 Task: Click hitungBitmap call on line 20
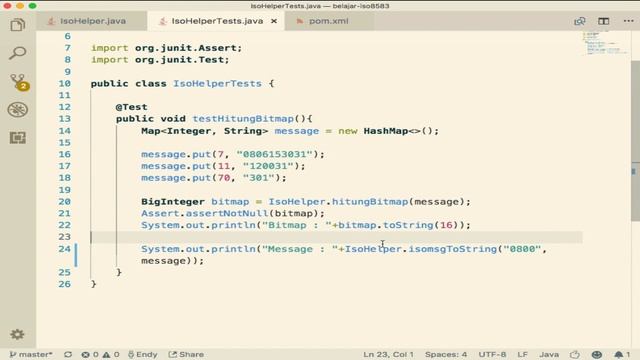pyautogui.click(x=370, y=202)
